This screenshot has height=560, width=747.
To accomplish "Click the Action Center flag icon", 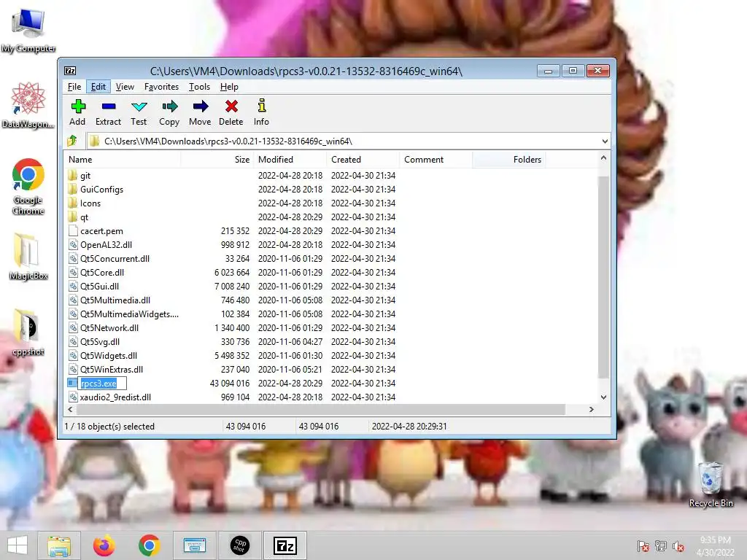I will [643, 546].
